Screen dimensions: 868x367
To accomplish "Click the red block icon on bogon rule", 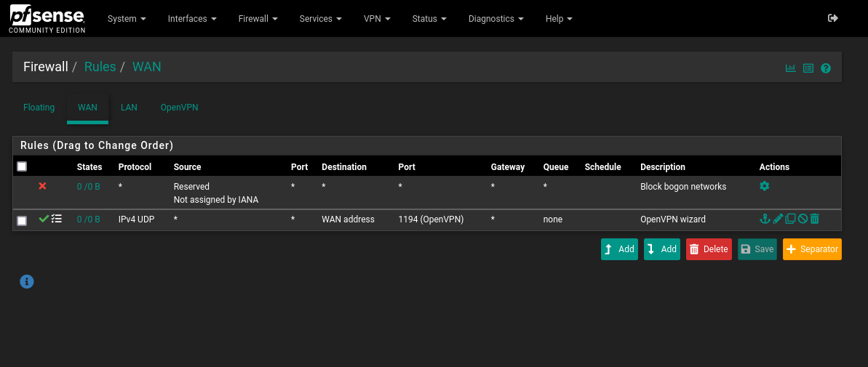I will coord(43,186).
